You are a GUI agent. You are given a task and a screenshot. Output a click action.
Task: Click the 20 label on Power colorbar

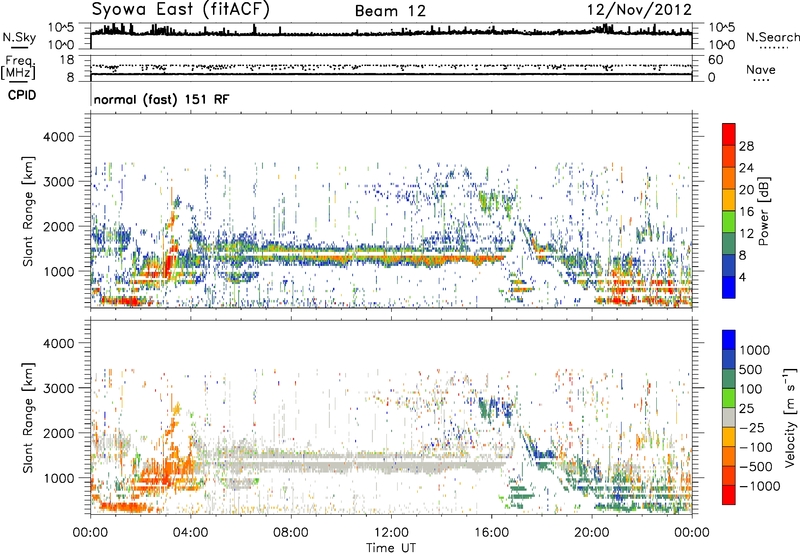746,190
